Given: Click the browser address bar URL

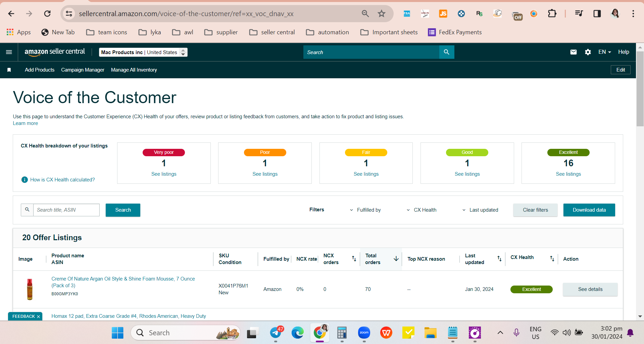Looking at the screenshot, I should pos(186,14).
